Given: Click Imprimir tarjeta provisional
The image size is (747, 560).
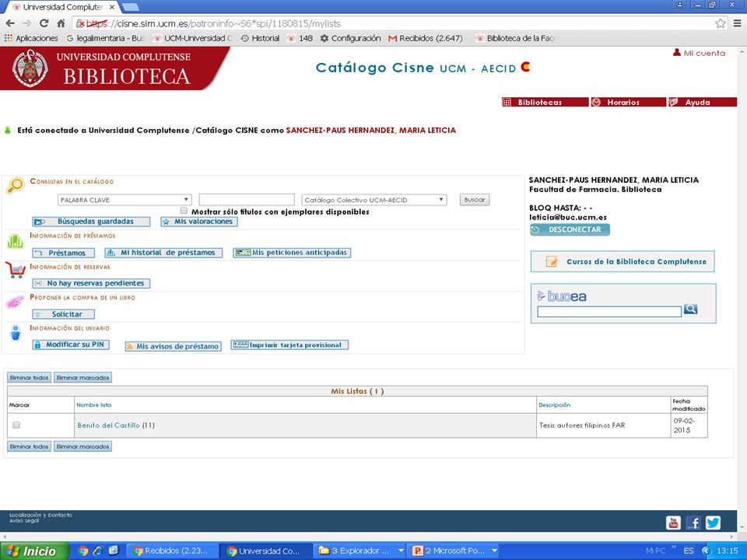Looking at the screenshot, I should (289, 345).
